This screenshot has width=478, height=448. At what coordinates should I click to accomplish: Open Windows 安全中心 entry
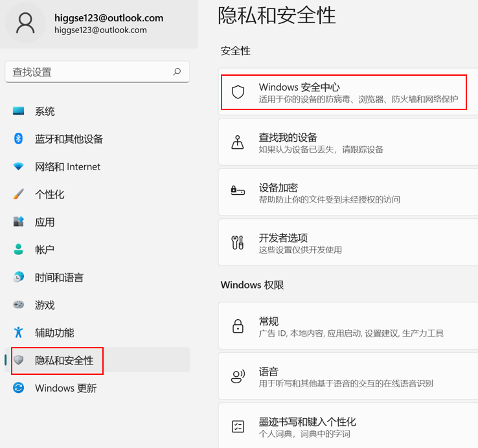(343, 93)
